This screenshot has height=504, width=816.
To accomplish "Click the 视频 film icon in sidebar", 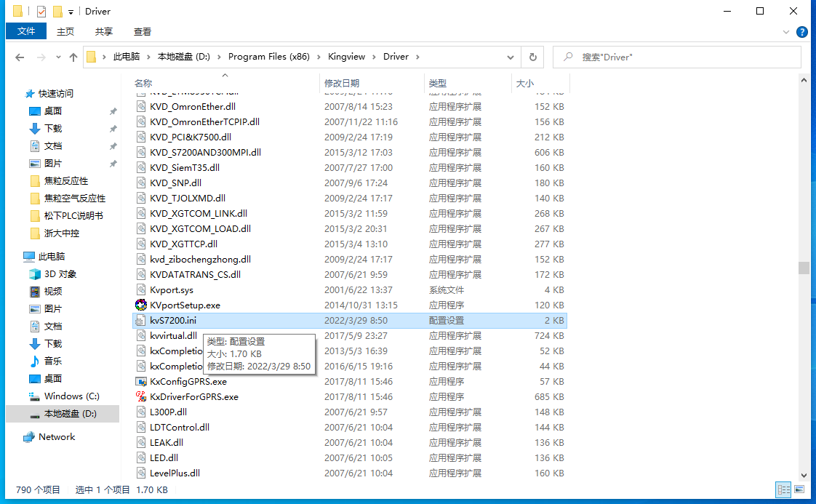I will pyautogui.click(x=35, y=292).
